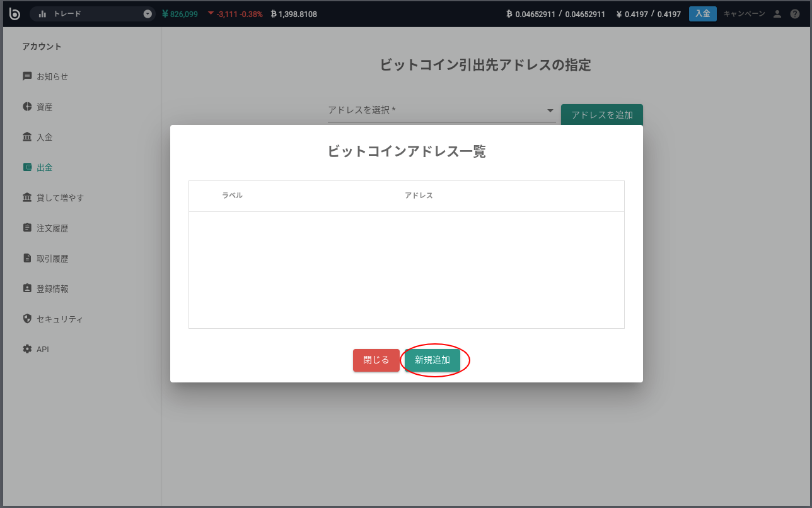Click the 資産 pie chart icon
Image resolution: width=812 pixels, height=508 pixels.
click(27, 107)
